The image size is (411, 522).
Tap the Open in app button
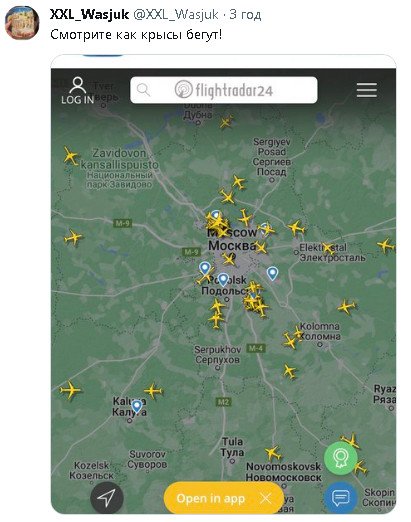(210, 499)
